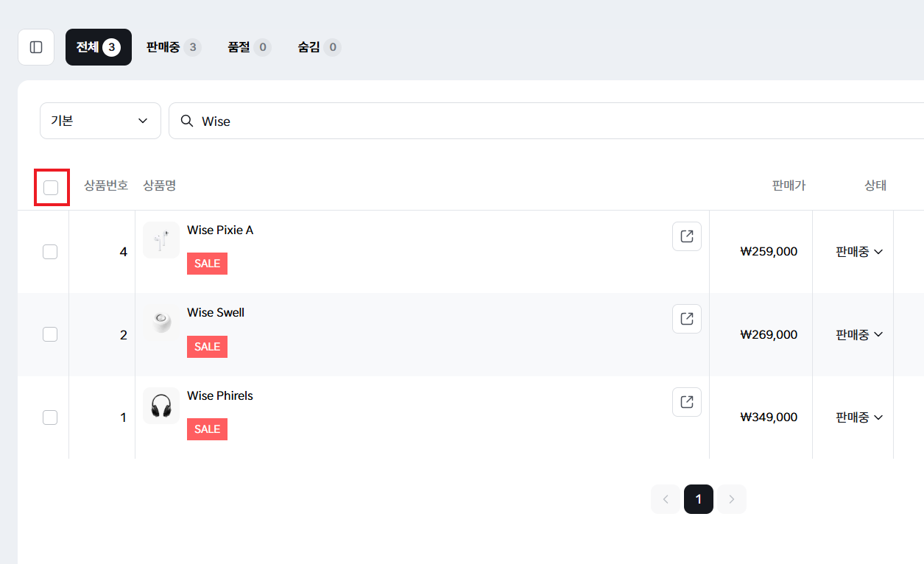The width and height of the screenshot is (924, 564).
Task: Check the Wise Swell row checkbox
Action: pos(50,334)
